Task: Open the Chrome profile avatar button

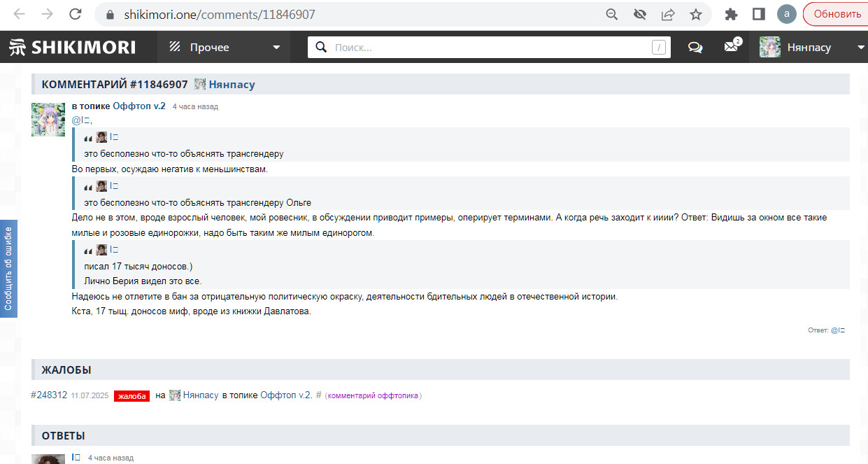Action: (x=787, y=14)
